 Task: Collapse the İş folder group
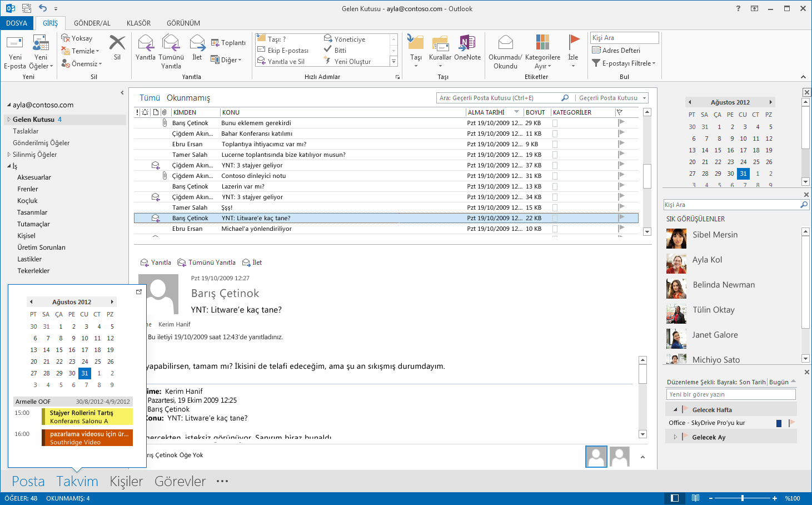click(9, 166)
